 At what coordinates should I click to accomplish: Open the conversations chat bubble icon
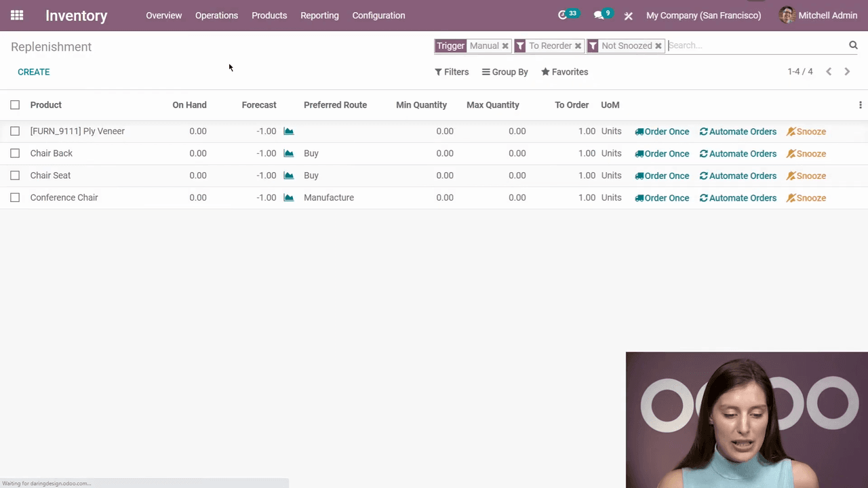pyautogui.click(x=599, y=15)
